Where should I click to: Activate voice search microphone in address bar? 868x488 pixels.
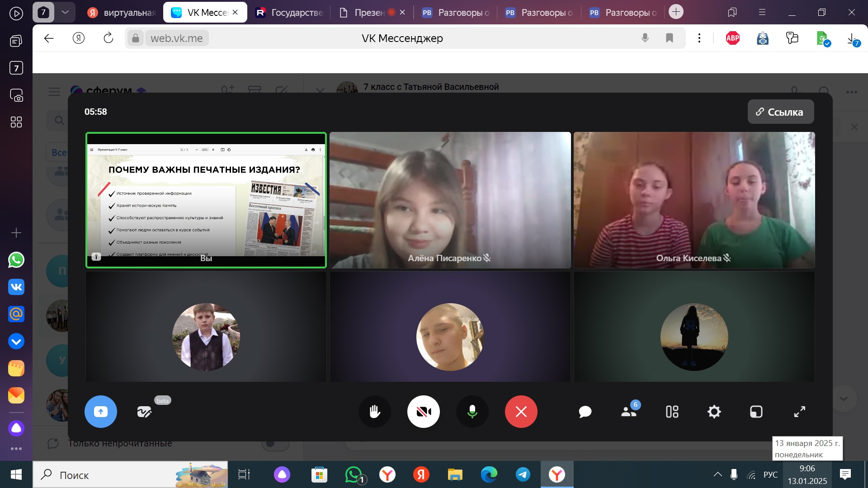coord(645,38)
